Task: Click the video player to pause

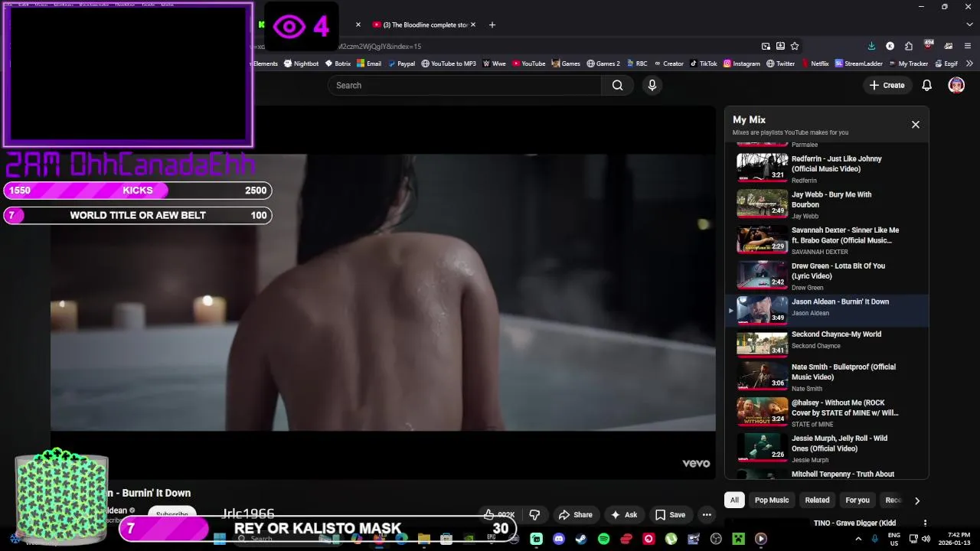Action: [x=383, y=293]
